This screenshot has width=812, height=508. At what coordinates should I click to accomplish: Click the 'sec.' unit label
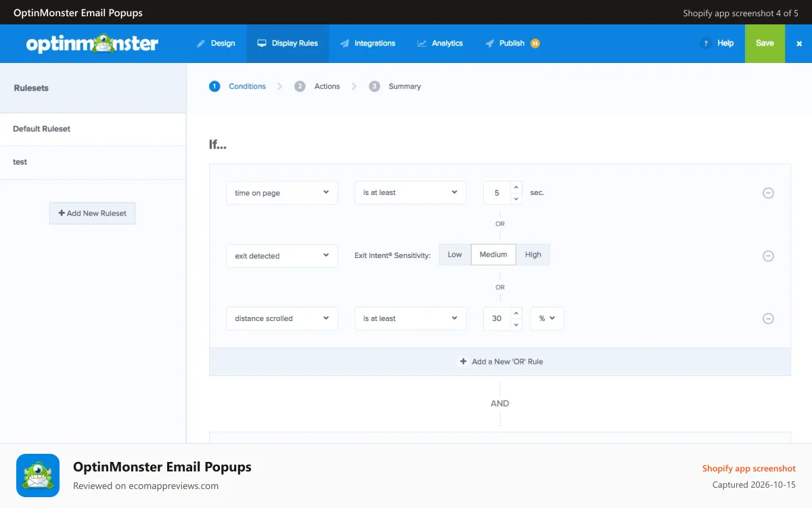click(x=537, y=192)
